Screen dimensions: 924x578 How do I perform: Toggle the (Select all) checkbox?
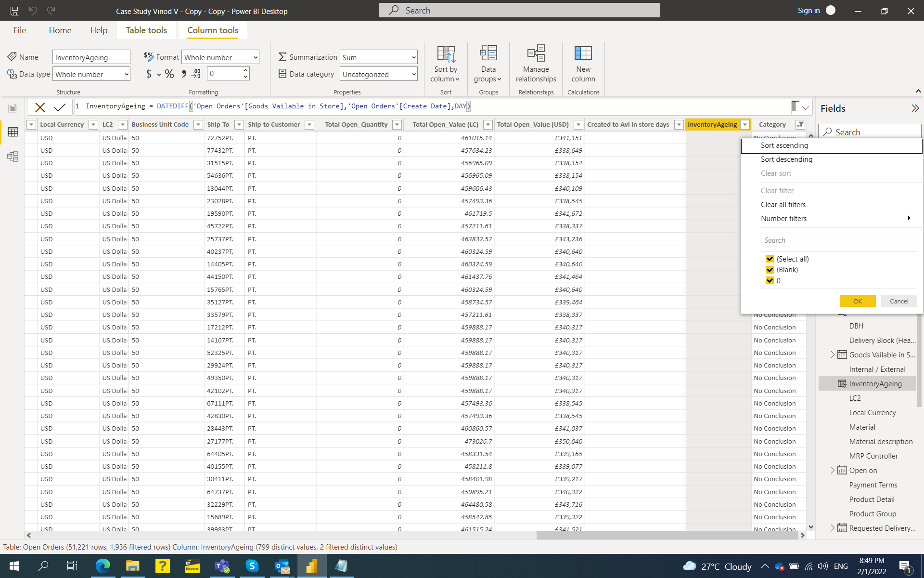(x=770, y=259)
